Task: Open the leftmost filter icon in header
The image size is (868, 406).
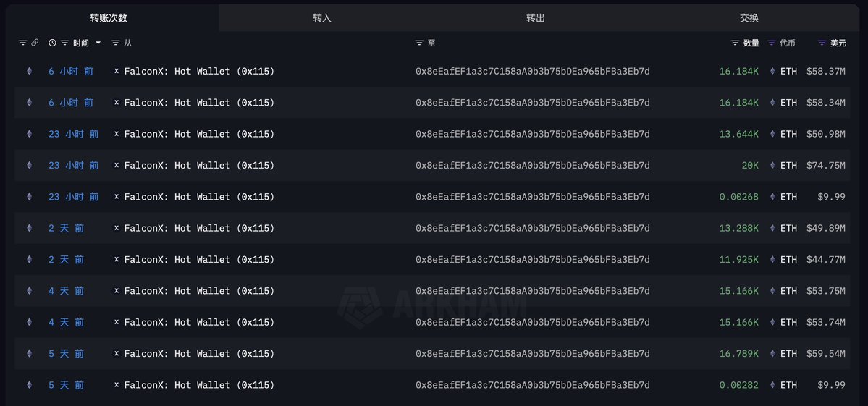Action: (x=22, y=43)
